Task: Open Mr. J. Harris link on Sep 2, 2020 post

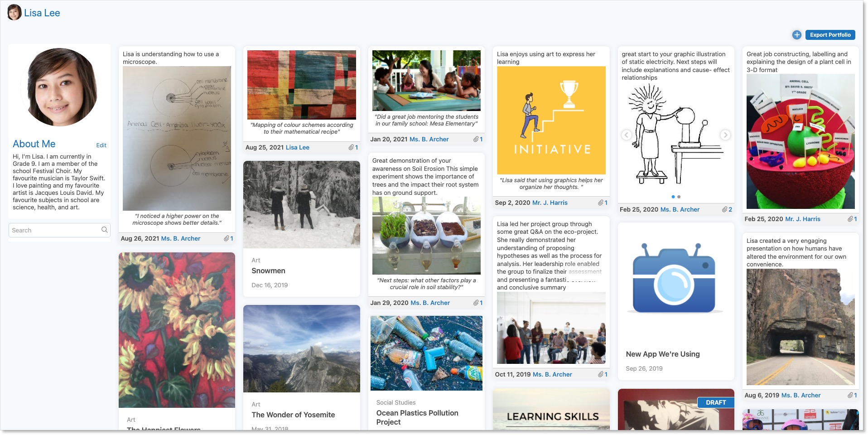Action: pos(550,203)
